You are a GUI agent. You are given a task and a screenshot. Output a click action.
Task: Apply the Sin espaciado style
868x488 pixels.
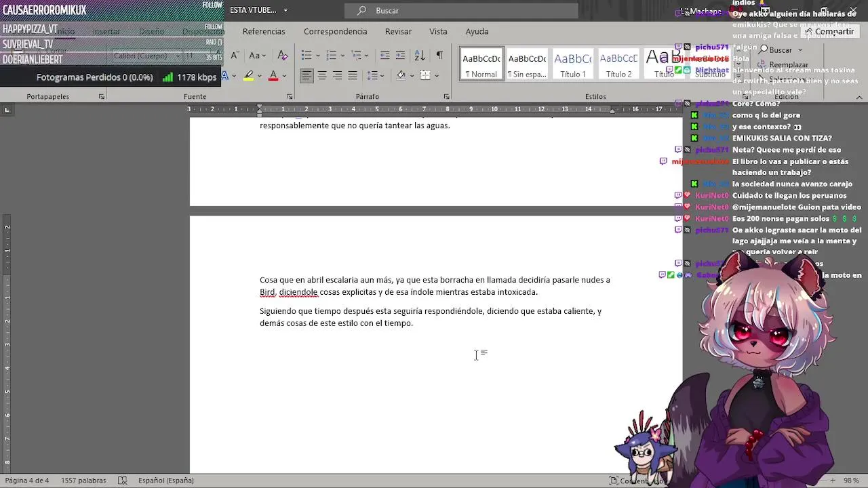[527, 64]
